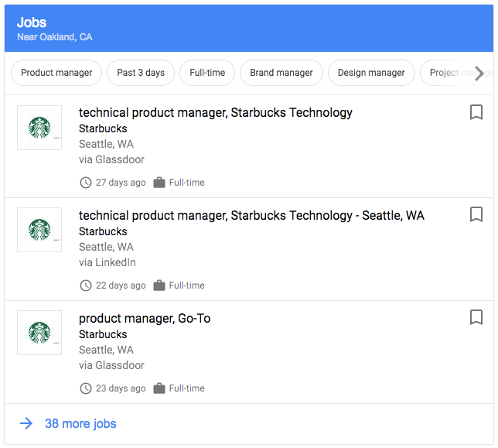Open the job title ending in '- Seattle, WA'

[x=251, y=215]
